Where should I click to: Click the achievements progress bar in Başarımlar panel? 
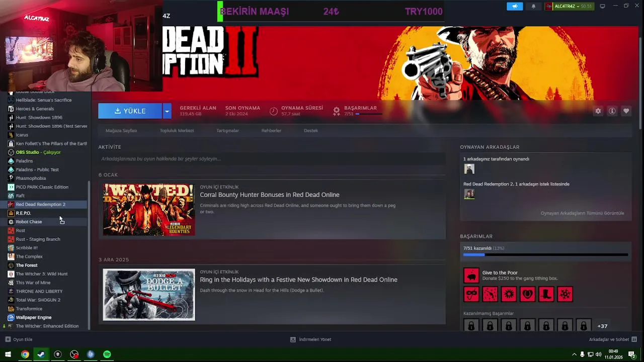pos(545,255)
